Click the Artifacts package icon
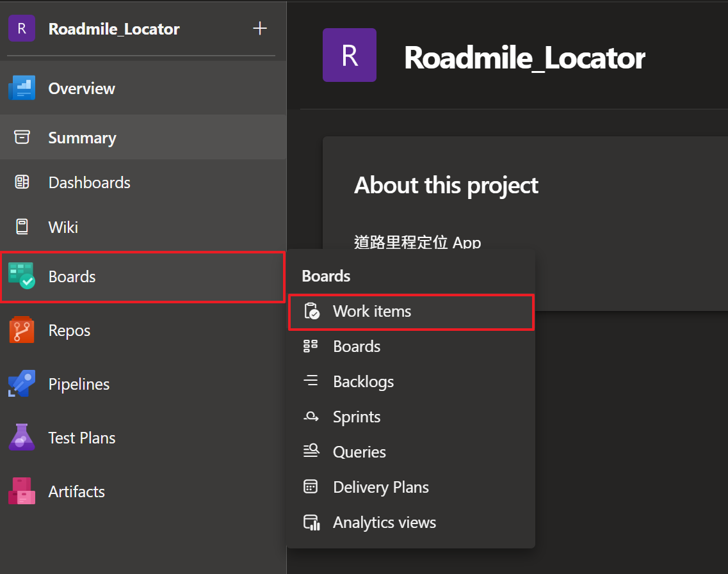 (x=22, y=491)
